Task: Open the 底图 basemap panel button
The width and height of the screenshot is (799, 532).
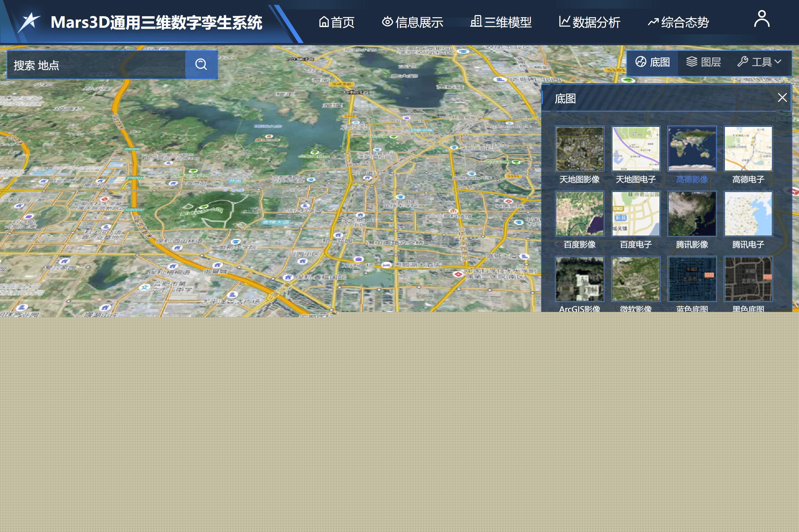Action: 652,62
